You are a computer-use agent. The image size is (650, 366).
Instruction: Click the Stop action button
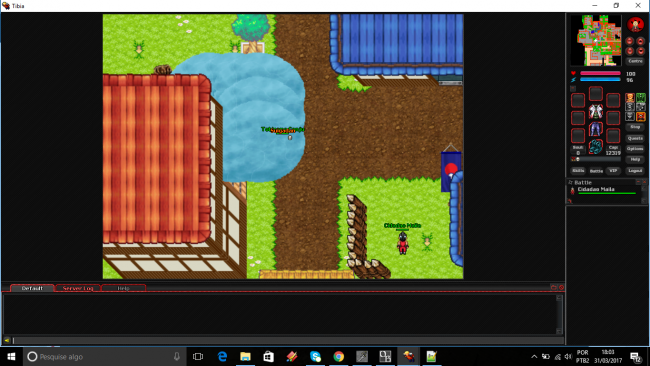pos(635,127)
